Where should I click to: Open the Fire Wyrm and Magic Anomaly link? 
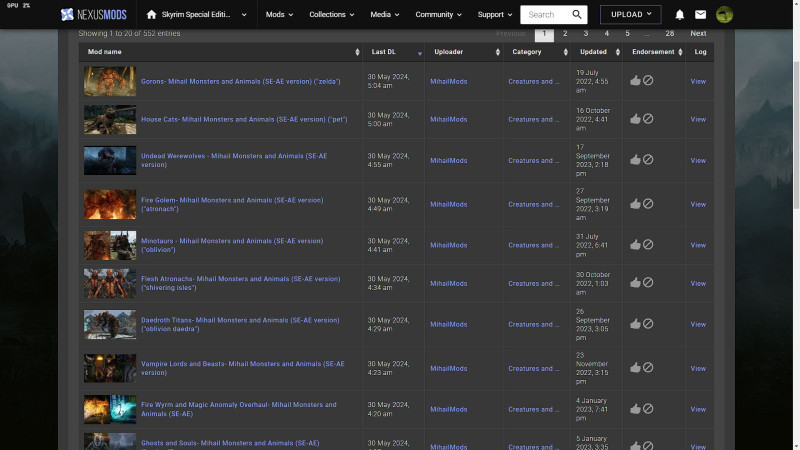(239, 409)
